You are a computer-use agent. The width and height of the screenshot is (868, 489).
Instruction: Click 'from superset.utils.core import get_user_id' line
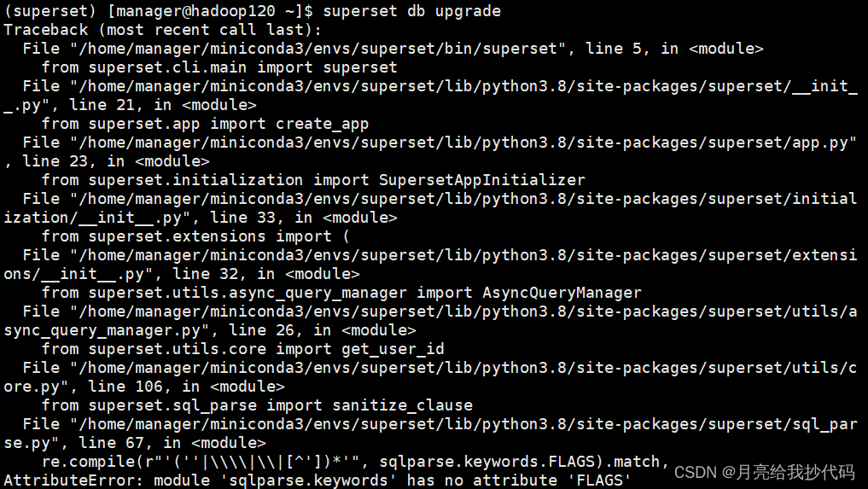click(243, 349)
